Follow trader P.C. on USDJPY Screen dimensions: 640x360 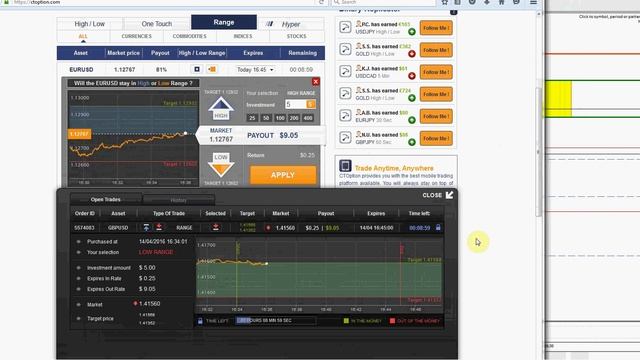pos(436,28)
